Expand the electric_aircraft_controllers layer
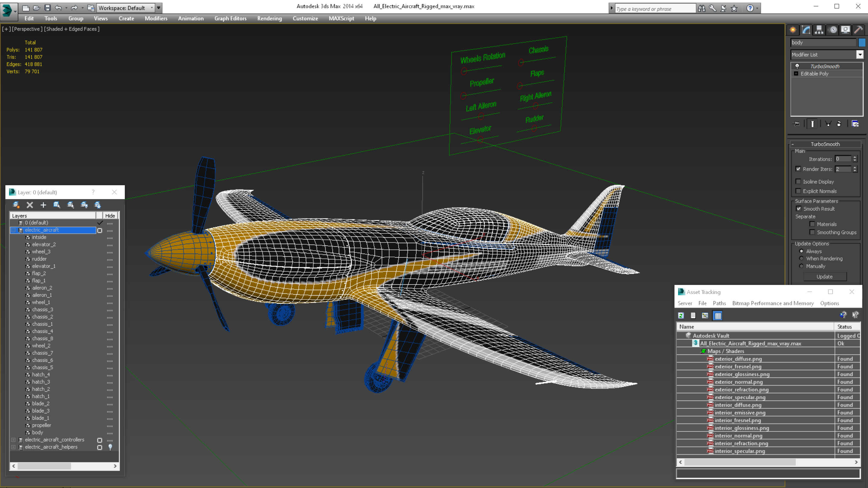 [x=14, y=440]
